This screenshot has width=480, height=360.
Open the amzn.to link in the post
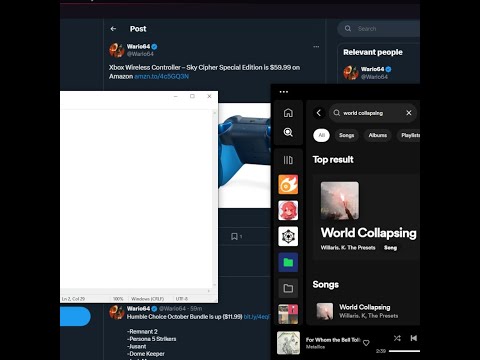161,76
